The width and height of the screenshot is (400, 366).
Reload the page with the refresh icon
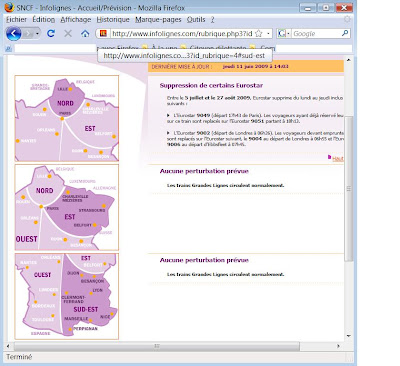coord(51,33)
